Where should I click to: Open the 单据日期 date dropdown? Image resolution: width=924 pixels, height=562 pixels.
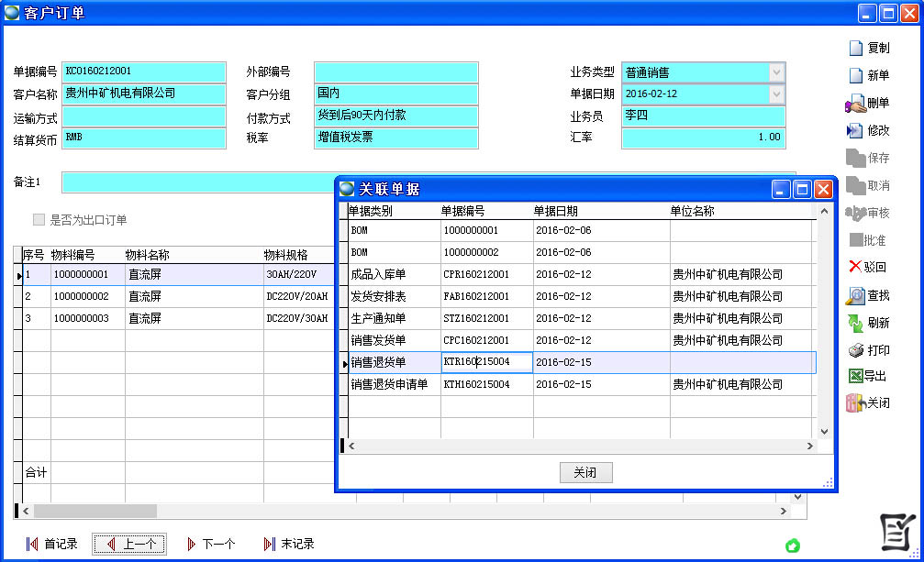[776, 94]
